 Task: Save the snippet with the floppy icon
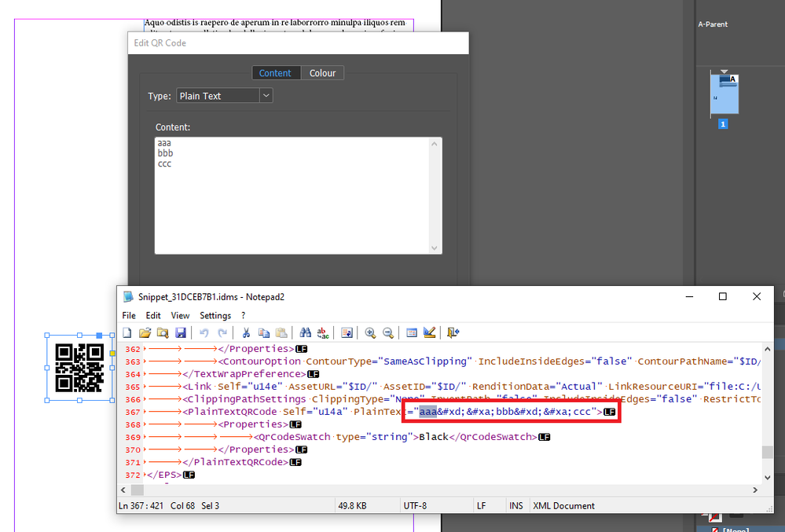tap(181, 333)
